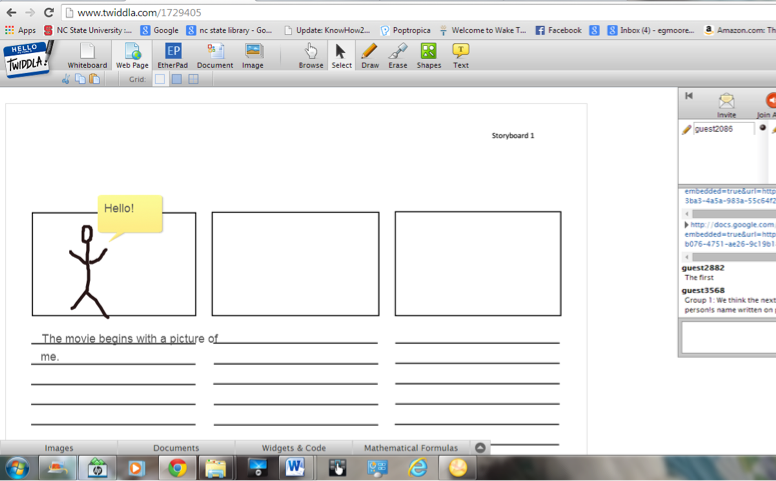Pick the Erase tool
Viewport: 776px width, 481px height.
point(398,54)
